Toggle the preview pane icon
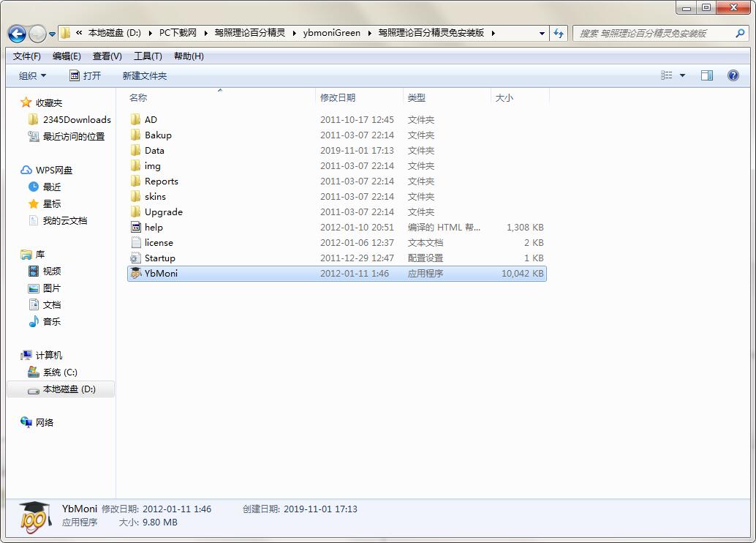Image resolution: width=756 pixels, height=543 pixels. pos(707,75)
